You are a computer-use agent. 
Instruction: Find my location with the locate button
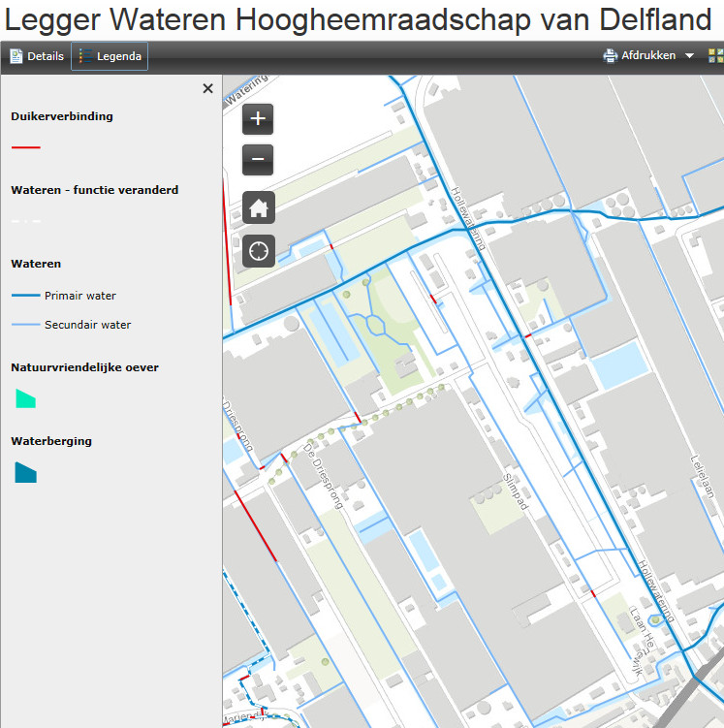coord(259,251)
